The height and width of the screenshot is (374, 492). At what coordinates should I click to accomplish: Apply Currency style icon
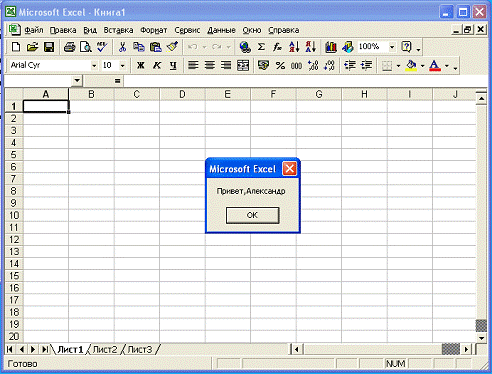pos(263,65)
